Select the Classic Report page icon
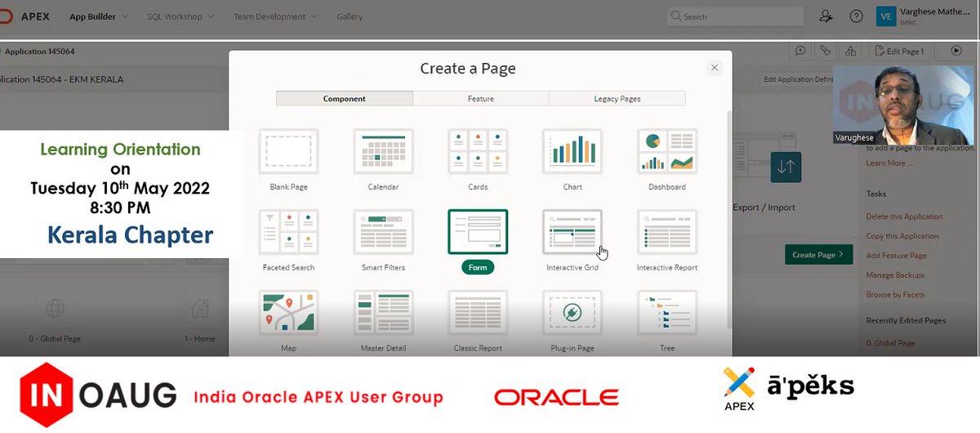The height and width of the screenshot is (433, 980). tap(478, 313)
